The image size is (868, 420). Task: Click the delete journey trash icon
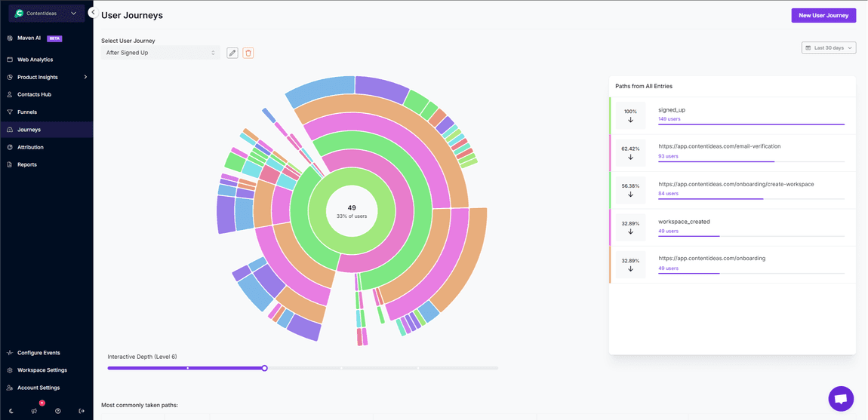coord(248,53)
